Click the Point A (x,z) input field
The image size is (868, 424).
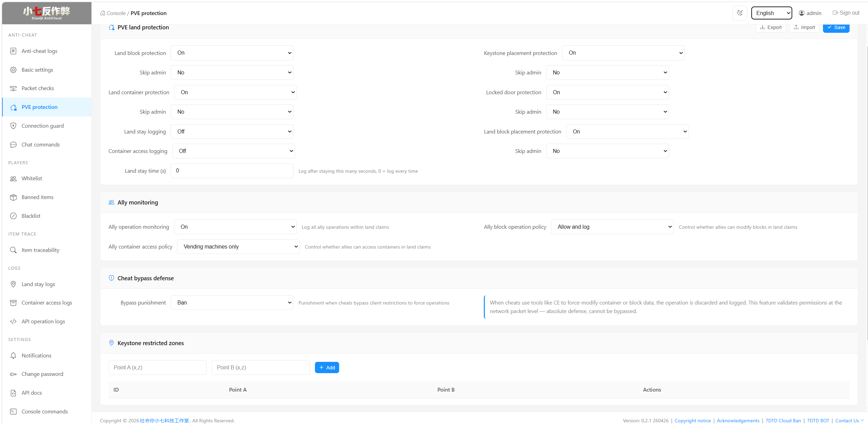point(157,368)
